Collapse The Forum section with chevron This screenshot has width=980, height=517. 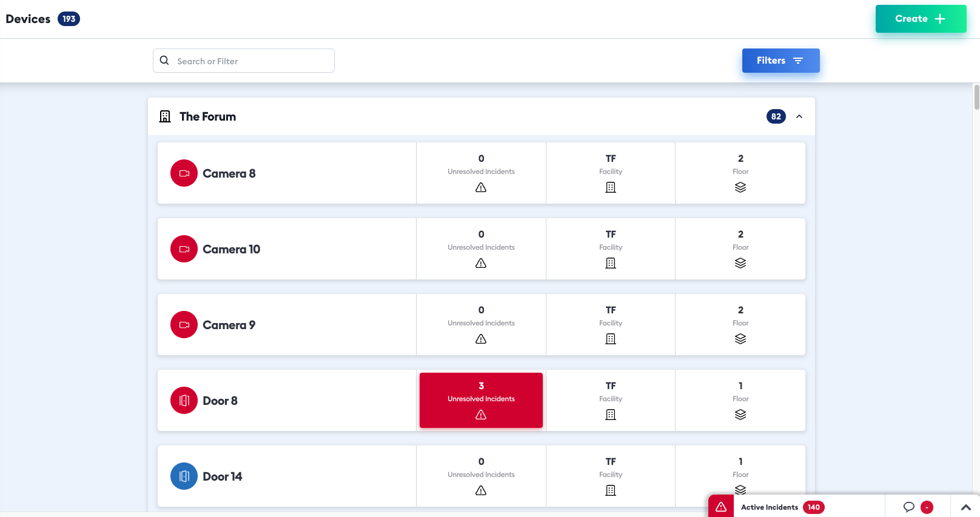799,116
